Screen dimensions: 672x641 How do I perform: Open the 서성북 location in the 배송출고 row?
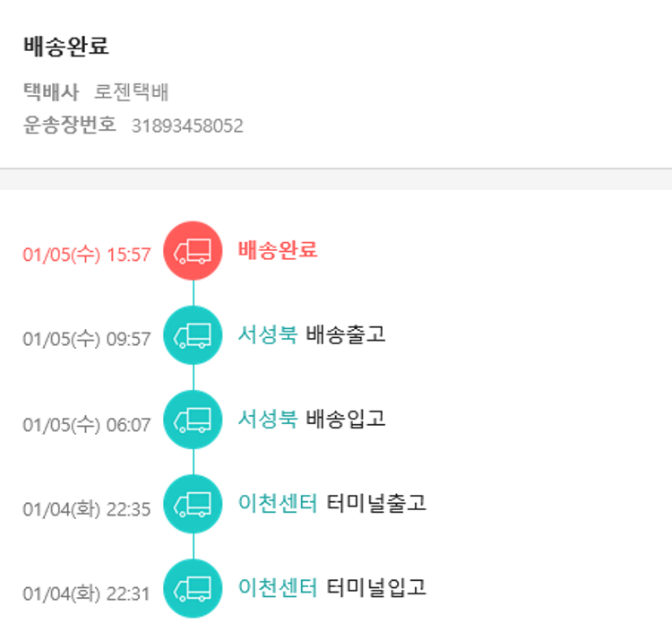point(267,334)
